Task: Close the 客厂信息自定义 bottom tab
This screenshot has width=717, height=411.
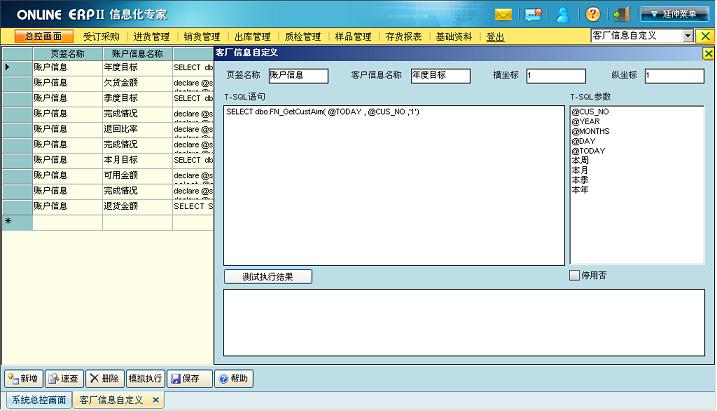Action: [x=153, y=400]
